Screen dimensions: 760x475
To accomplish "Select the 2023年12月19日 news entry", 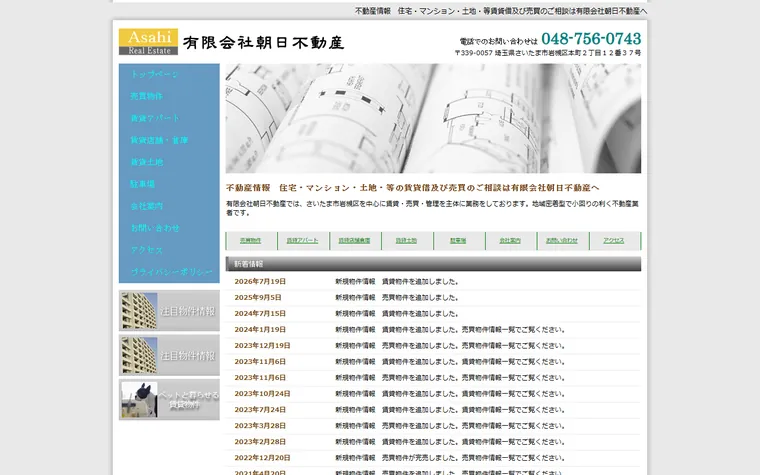I will pyautogui.click(x=433, y=346).
